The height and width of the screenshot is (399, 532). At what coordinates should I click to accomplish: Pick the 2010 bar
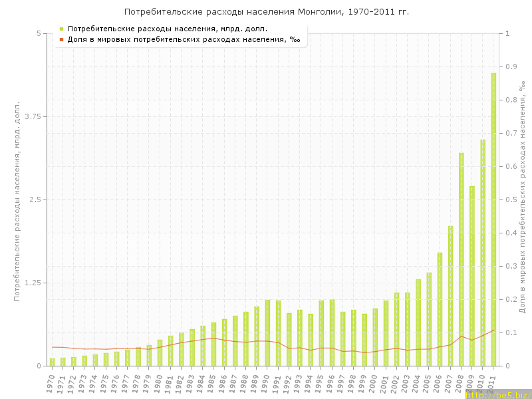tap(483, 253)
